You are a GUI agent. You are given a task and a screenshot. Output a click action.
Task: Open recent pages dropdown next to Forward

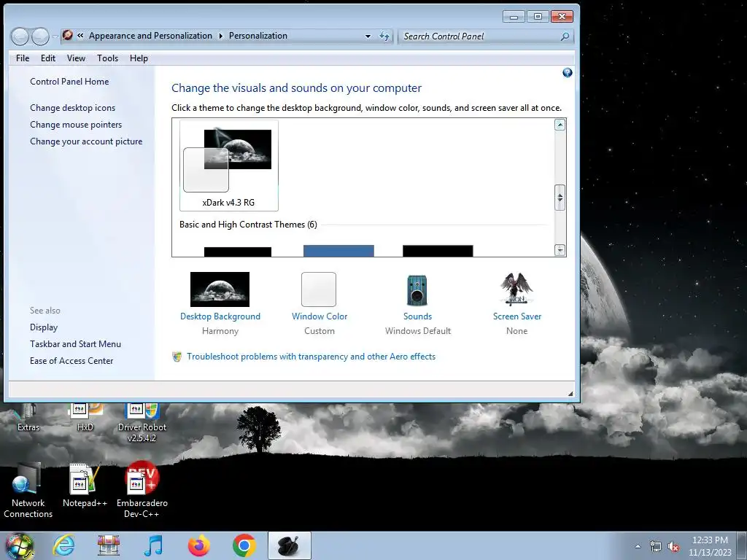[x=55, y=36]
